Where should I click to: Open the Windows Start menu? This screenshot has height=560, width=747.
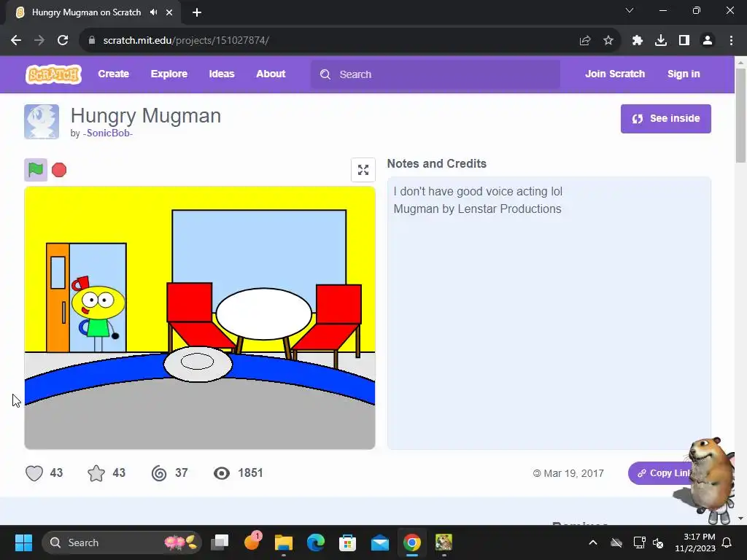[23, 542]
